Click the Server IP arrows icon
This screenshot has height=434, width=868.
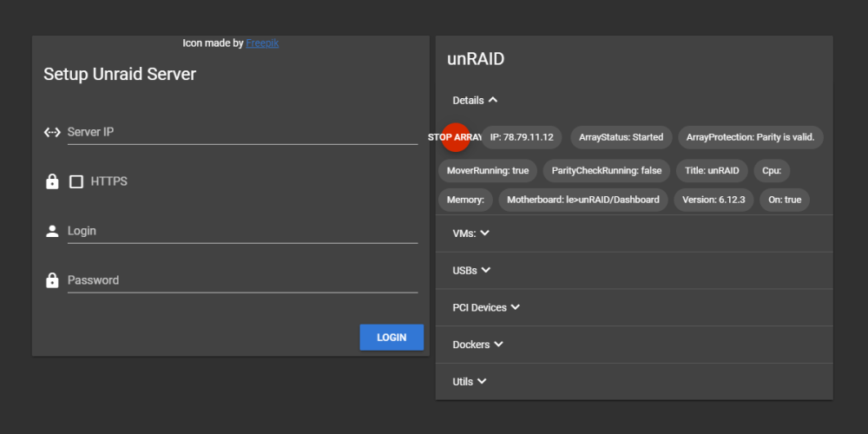52,132
